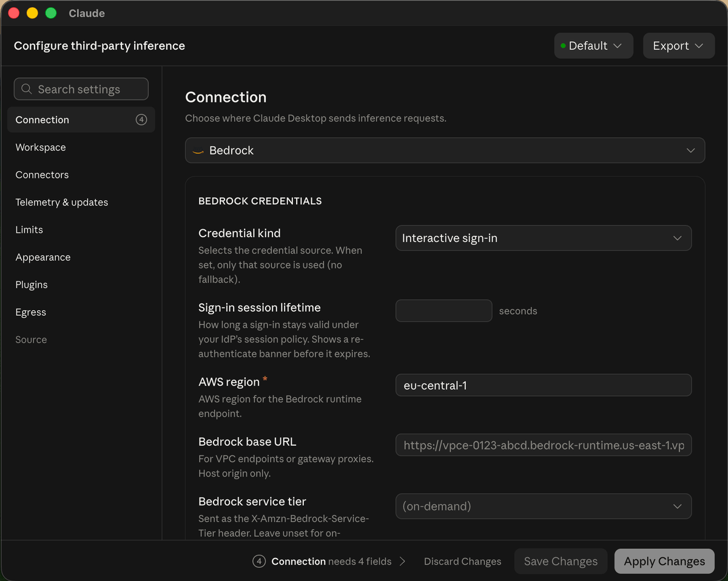This screenshot has width=728, height=581.
Task: Click chevron next to Connection needs 4 fields
Action: [x=402, y=562]
